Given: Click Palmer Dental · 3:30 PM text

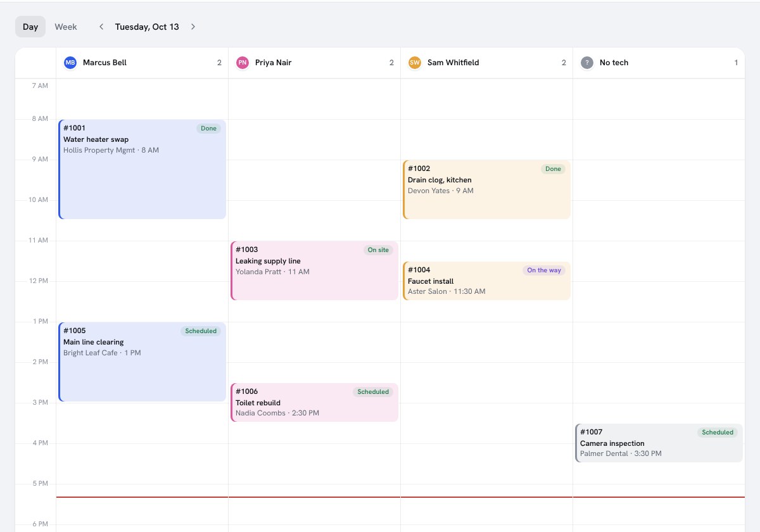Looking at the screenshot, I should (621, 453).
